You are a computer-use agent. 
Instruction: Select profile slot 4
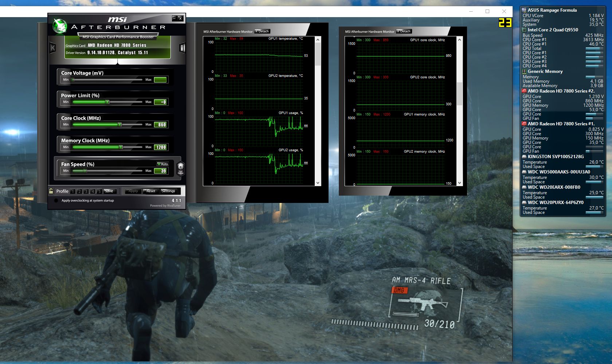point(93,191)
